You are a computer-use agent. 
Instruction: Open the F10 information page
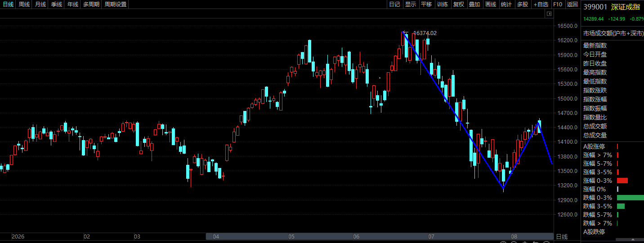(x=558, y=4)
